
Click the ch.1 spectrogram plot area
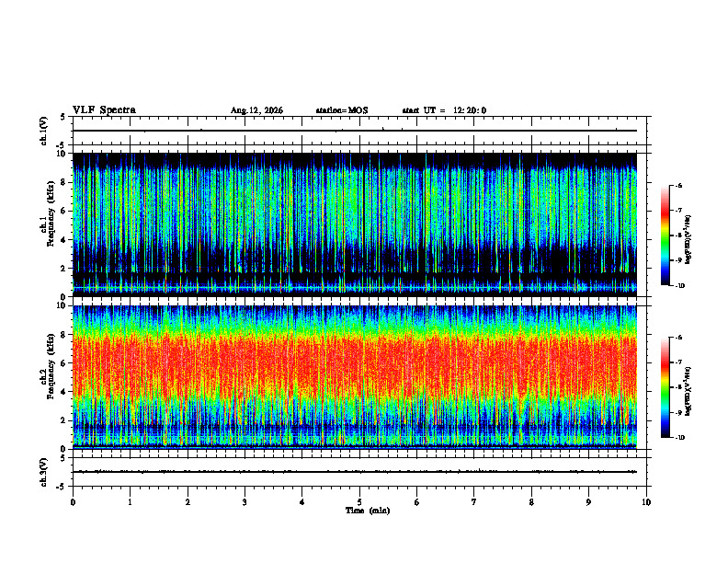[355, 224]
